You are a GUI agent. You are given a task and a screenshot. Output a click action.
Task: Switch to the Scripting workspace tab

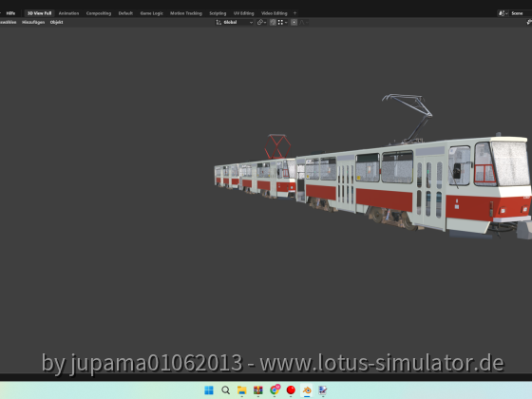[x=218, y=13]
